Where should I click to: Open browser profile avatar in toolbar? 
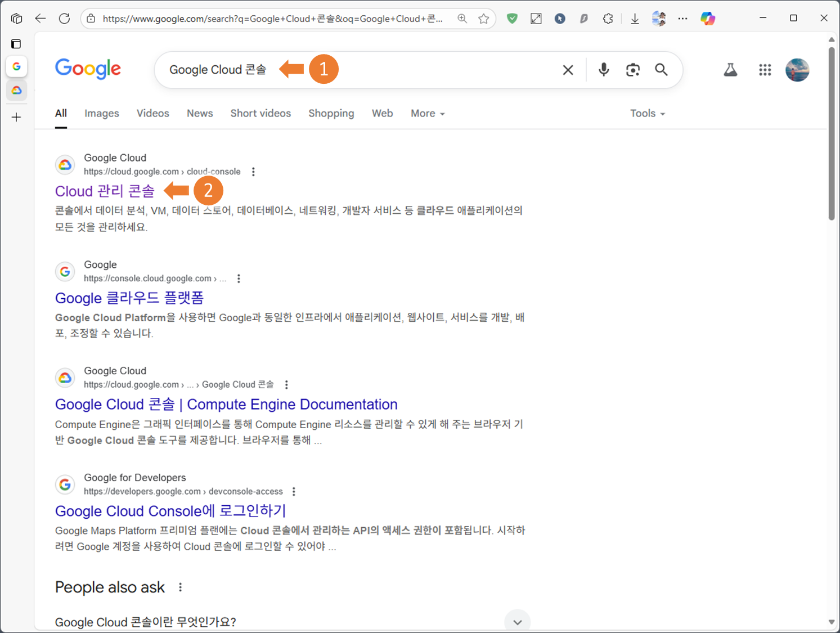pyautogui.click(x=659, y=19)
